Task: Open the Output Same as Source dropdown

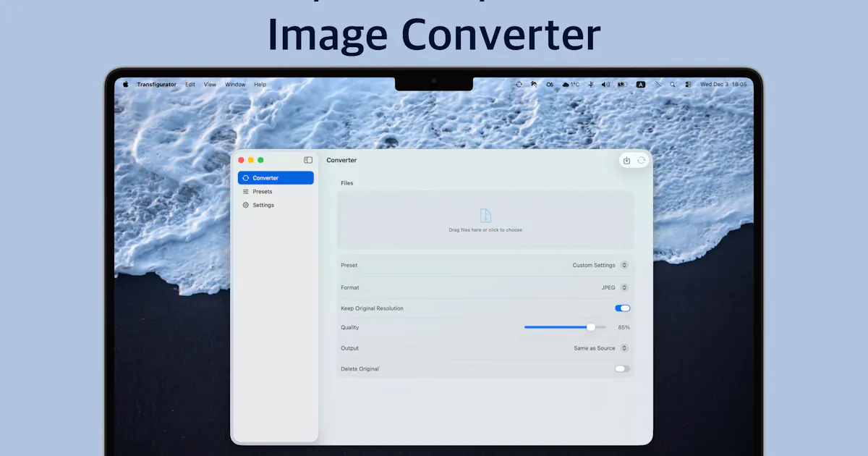Action: pos(601,348)
